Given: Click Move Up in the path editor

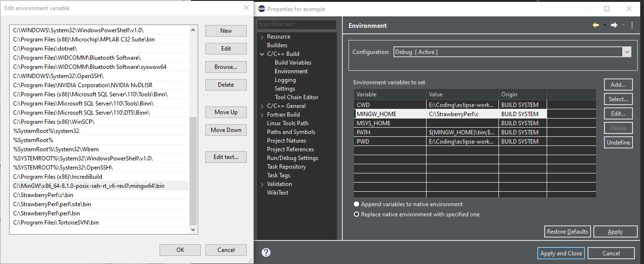Looking at the screenshot, I should (x=226, y=112).
